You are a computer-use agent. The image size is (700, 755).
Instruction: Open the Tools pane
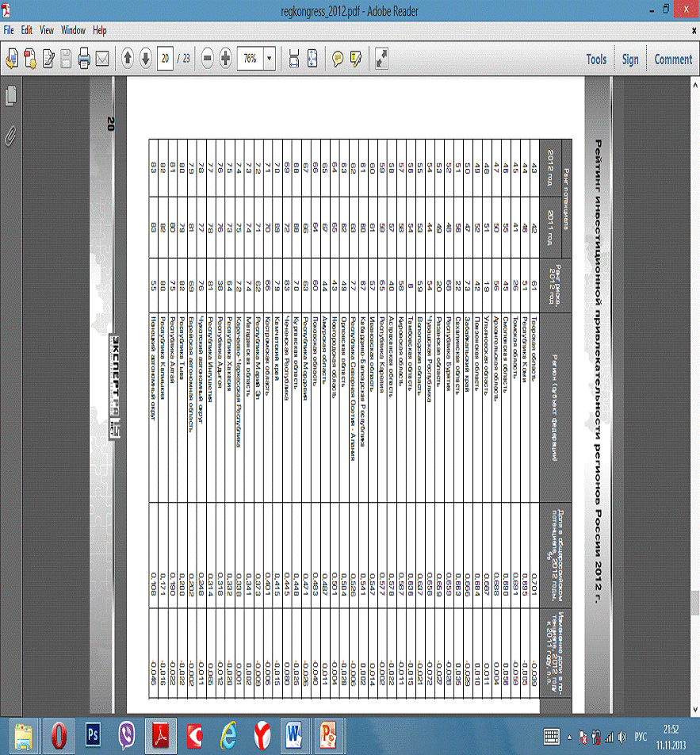pos(596,59)
